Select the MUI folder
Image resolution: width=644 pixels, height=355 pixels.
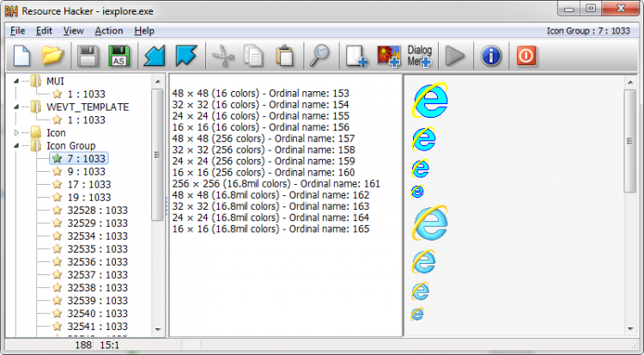pyautogui.click(x=55, y=81)
